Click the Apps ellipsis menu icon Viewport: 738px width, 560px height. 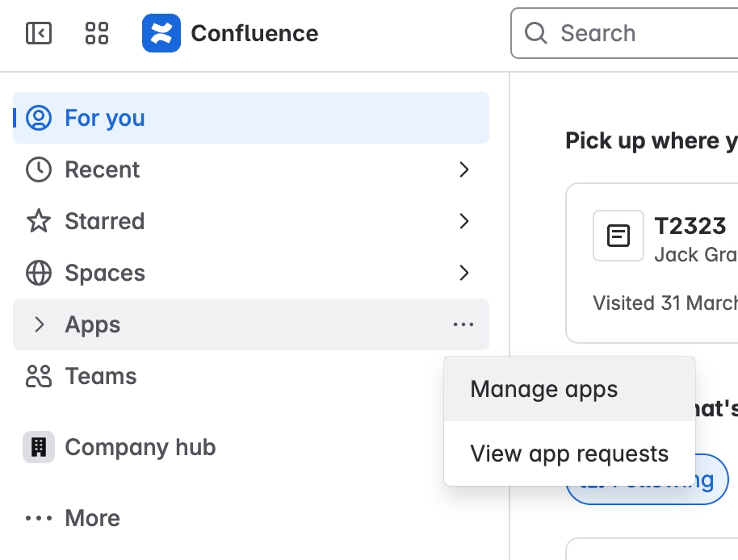pyautogui.click(x=463, y=324)
